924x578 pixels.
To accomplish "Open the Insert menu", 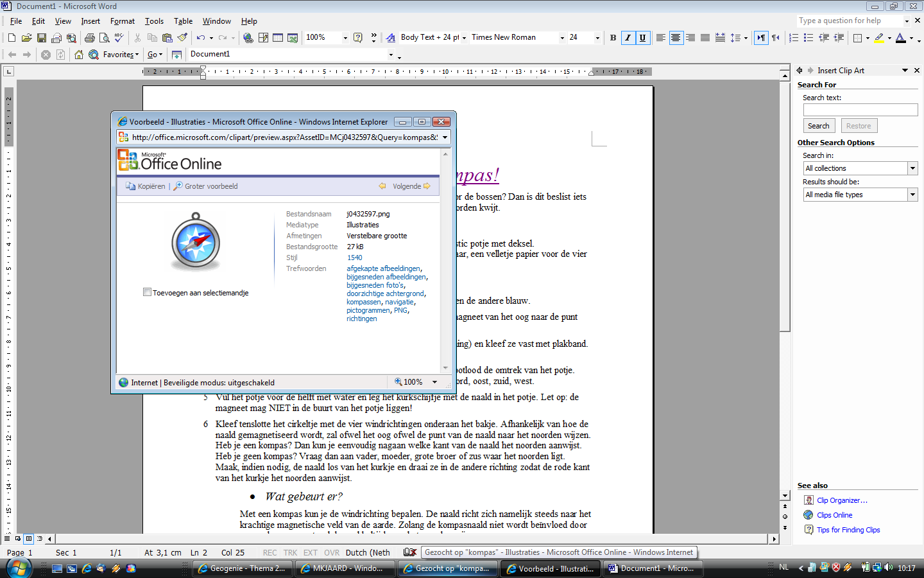I will tap(90, 21).
